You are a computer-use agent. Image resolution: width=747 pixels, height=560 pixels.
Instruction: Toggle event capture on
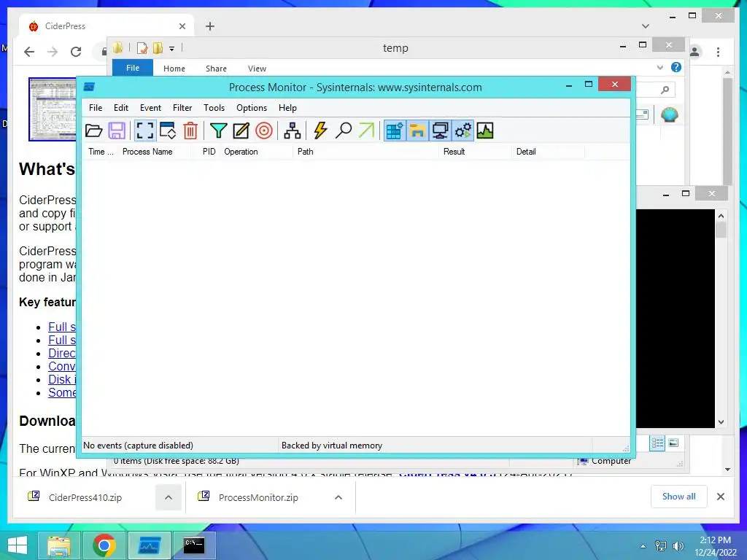[x=145, y=131]
